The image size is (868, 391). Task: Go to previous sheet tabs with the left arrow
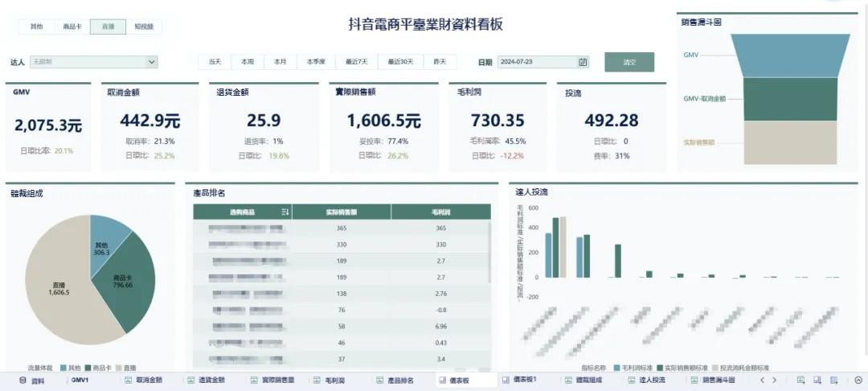762,381
